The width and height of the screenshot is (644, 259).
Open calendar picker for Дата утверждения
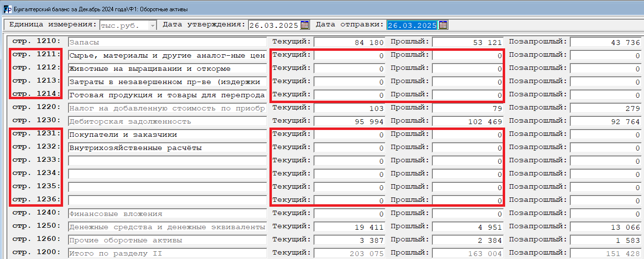[x=305, y=25]
